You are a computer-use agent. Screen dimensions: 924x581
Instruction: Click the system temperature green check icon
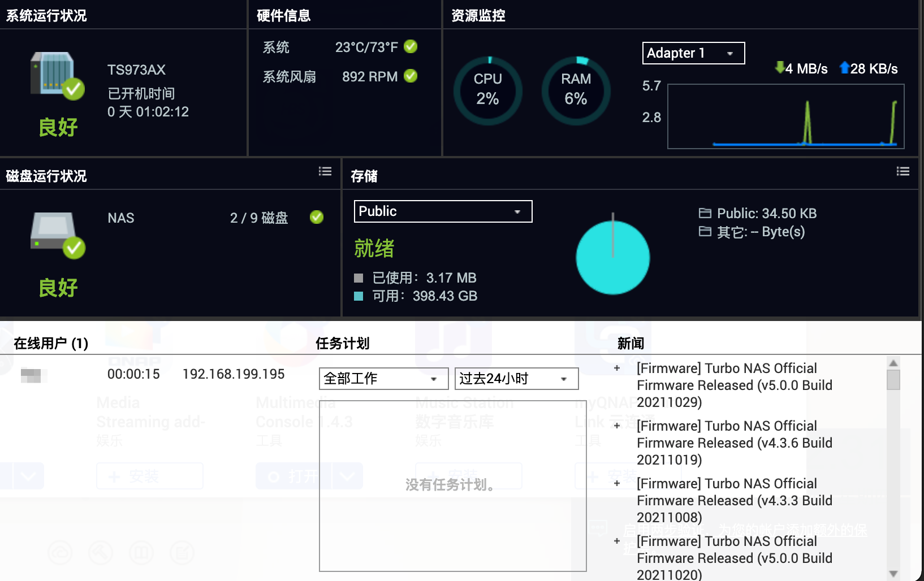(x=411, y=47)
